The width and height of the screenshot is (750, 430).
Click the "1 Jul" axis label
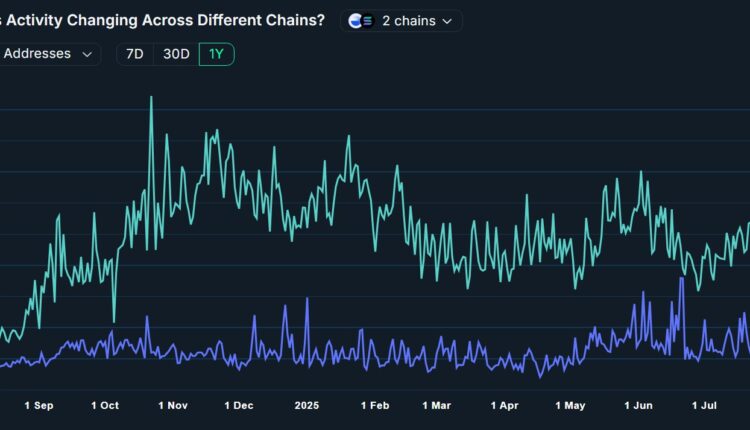[x=703, y=405]
